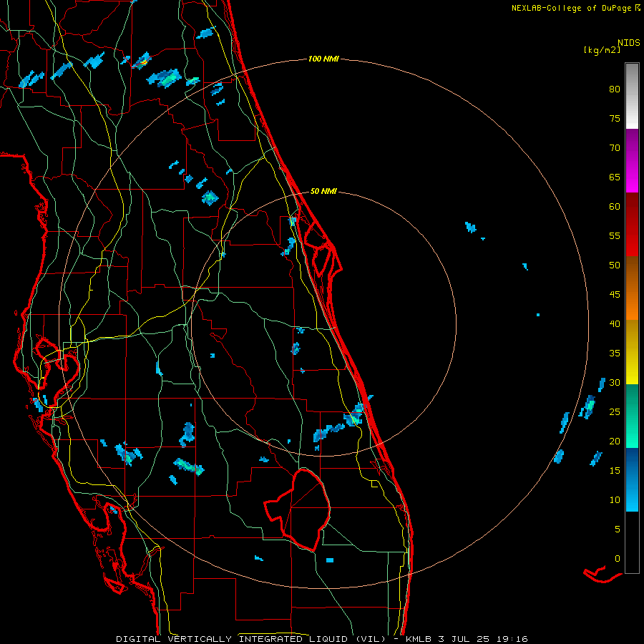Click the legend value 65
Image resolution: width=644 pixels, height=644 pixels.
[615, 177]
